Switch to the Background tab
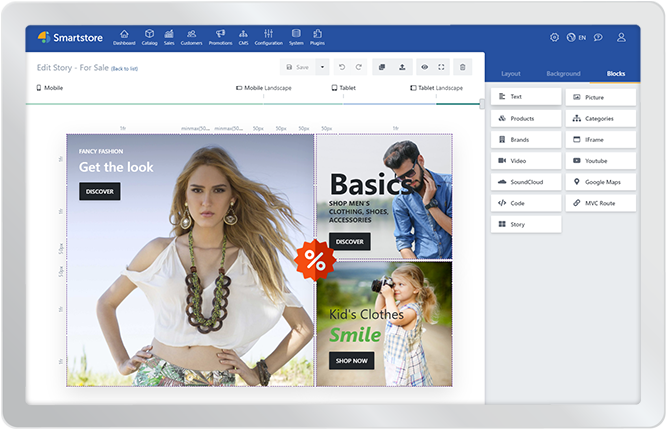 click(x=563, y=74)
